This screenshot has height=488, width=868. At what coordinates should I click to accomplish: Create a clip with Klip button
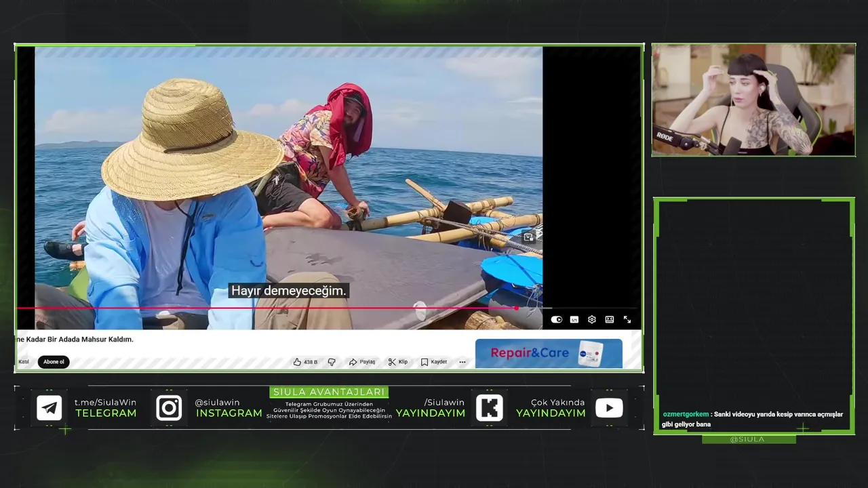pos(398,362)
